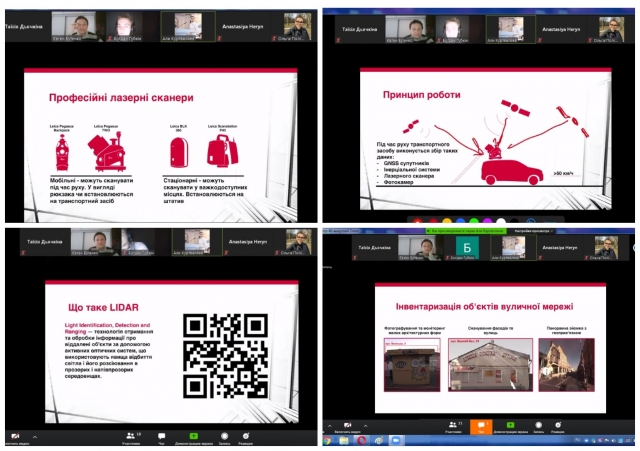Viewport: 640px width, 451px height.
Task: Open Chat in the bottom-left Zoom window
Action: click(x=162, y=438)
